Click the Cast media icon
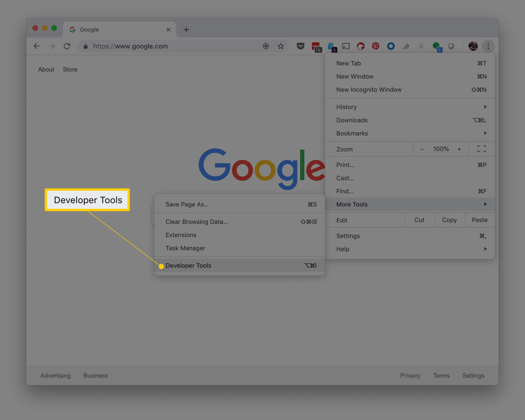 (x=347, y=46)
